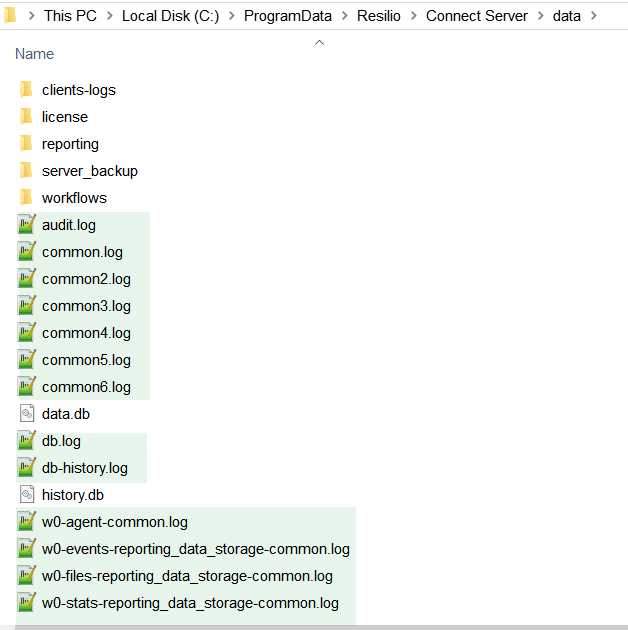Click the w0-agent-common.log file icon
628x630 pixels.
tap(26, 522)
